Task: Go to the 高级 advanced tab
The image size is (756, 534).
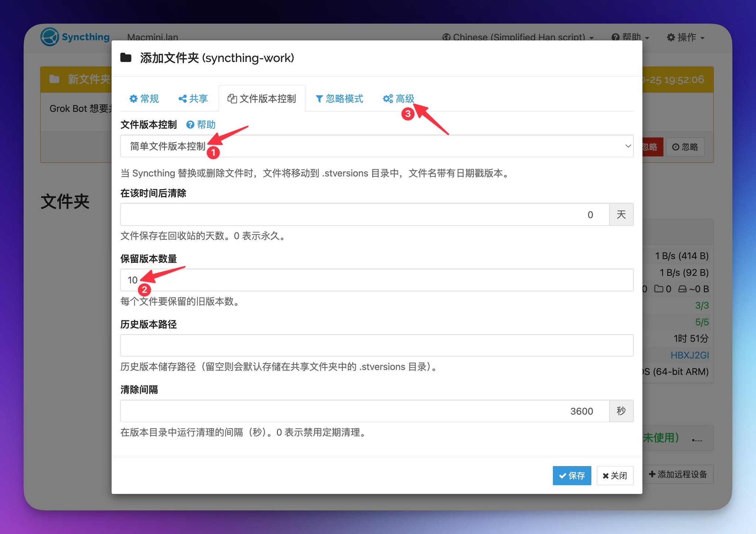Action: pos(399,99)
